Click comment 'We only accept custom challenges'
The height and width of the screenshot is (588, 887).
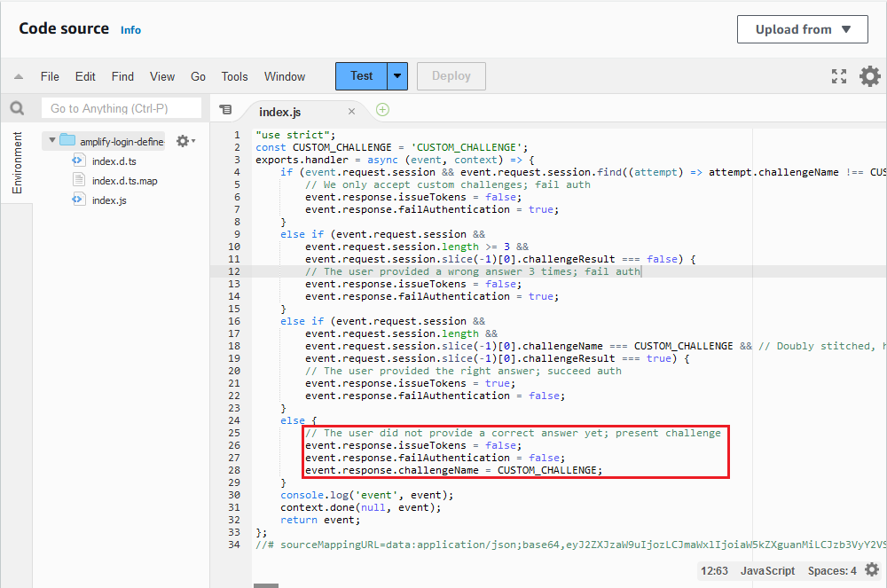(447, 184)
